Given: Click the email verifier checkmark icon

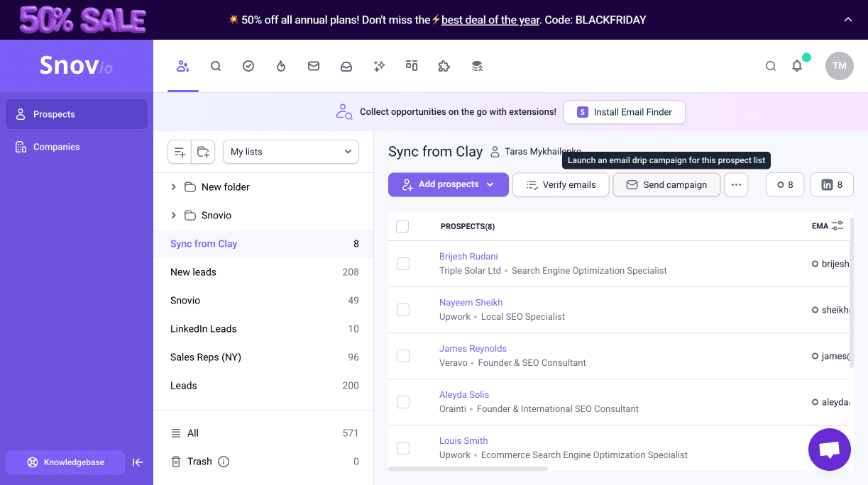Looking at the screenshot, I should pyautogui.click(x=248, y=66).
